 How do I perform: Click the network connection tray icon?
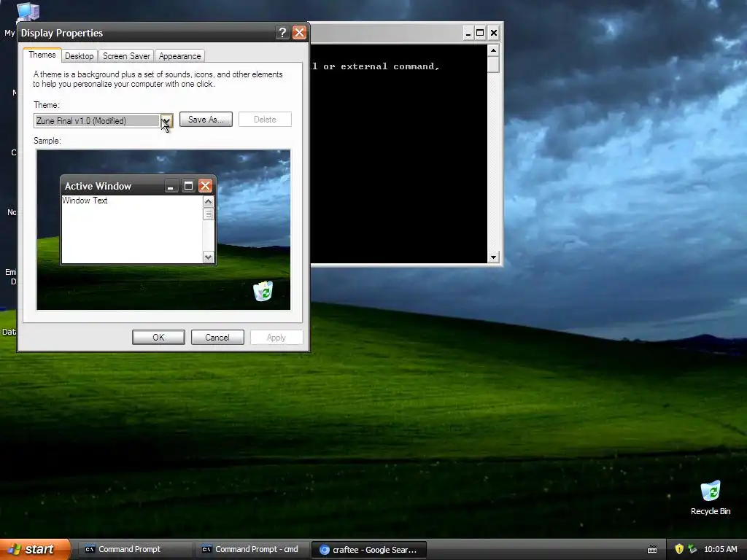(x=692, y=549)
